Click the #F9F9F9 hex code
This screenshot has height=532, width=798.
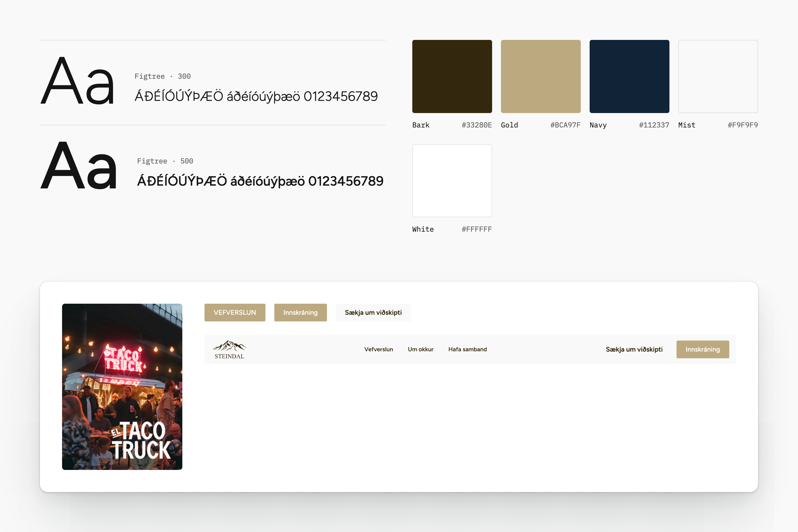click(x=743, y=125)
